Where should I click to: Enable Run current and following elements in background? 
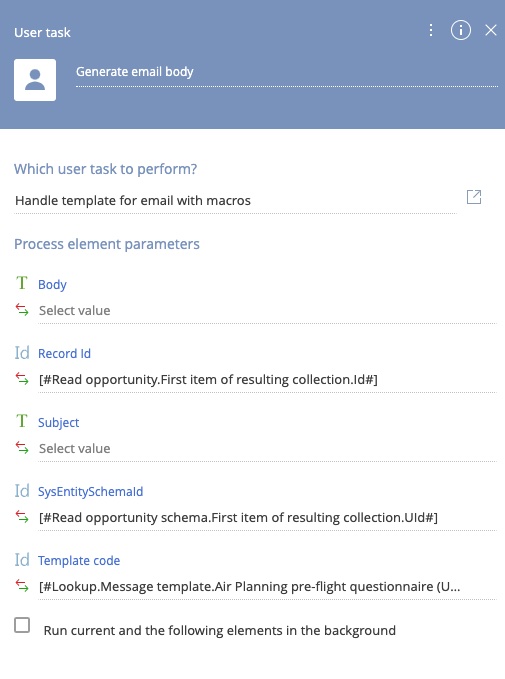(x=22, y=625)
